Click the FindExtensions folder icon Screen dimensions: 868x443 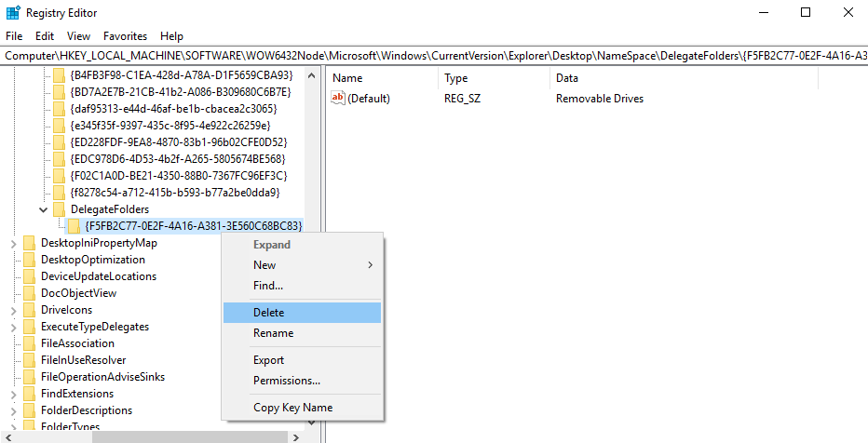pyautogui.click(x=30, y=394)
